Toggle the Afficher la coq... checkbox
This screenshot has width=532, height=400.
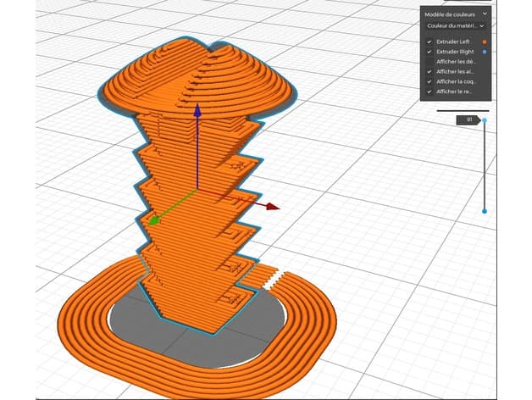coord(429,82)
